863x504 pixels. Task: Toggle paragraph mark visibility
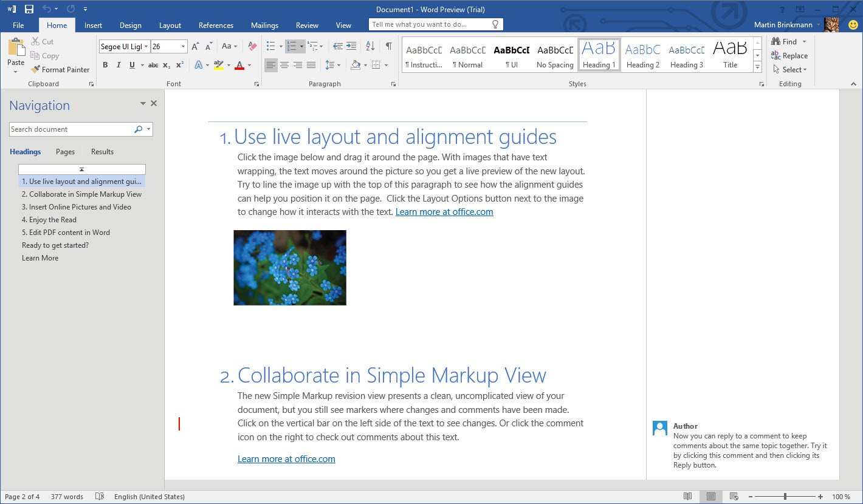(390, 46)
